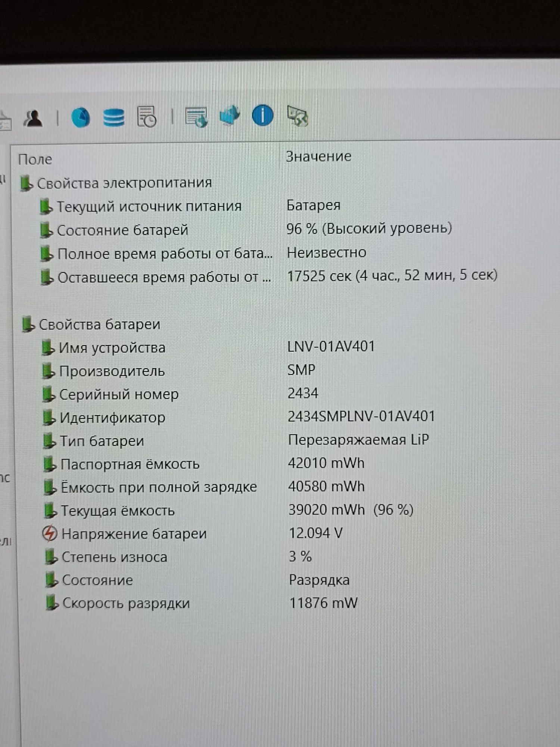Click the icon beside Степень износа
560x747 pixels.
[51, 557]
